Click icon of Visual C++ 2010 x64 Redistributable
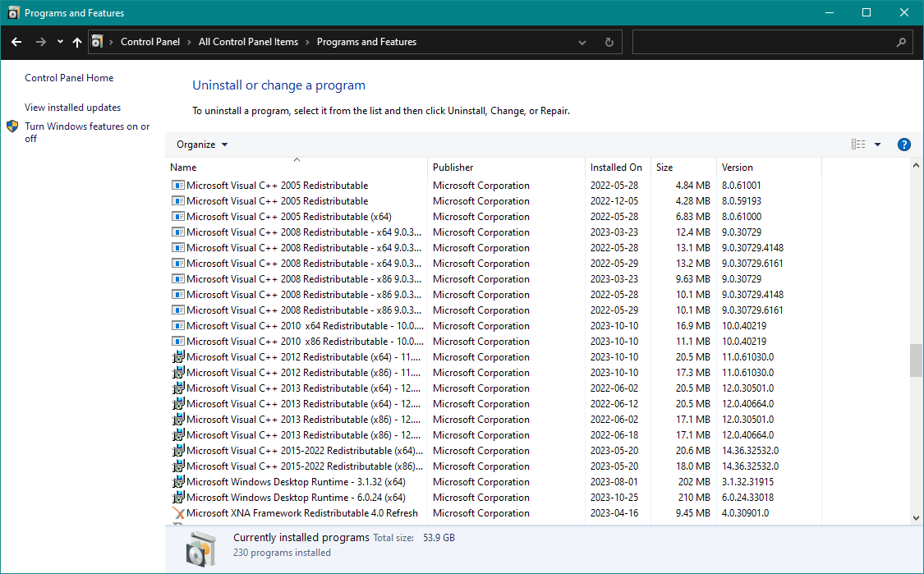924x574 pixels. click(x=178, y=325)
